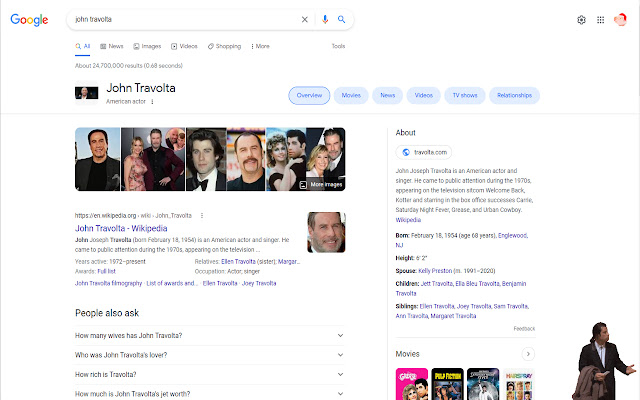Expand 'How rich is Travolta?'
The image size is (640, 400).
209,374
